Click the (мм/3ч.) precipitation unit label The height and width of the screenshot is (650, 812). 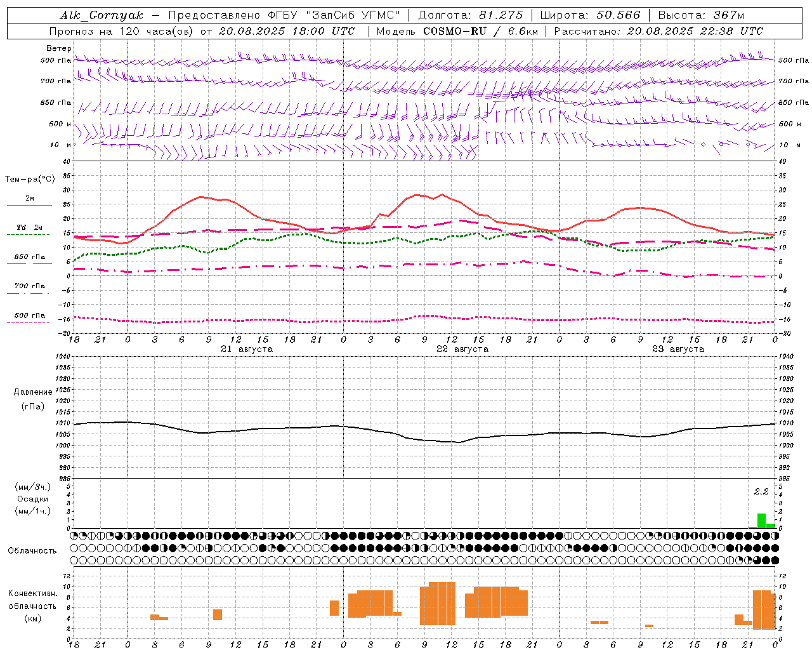pyautogui.click(x=33, y=487)
